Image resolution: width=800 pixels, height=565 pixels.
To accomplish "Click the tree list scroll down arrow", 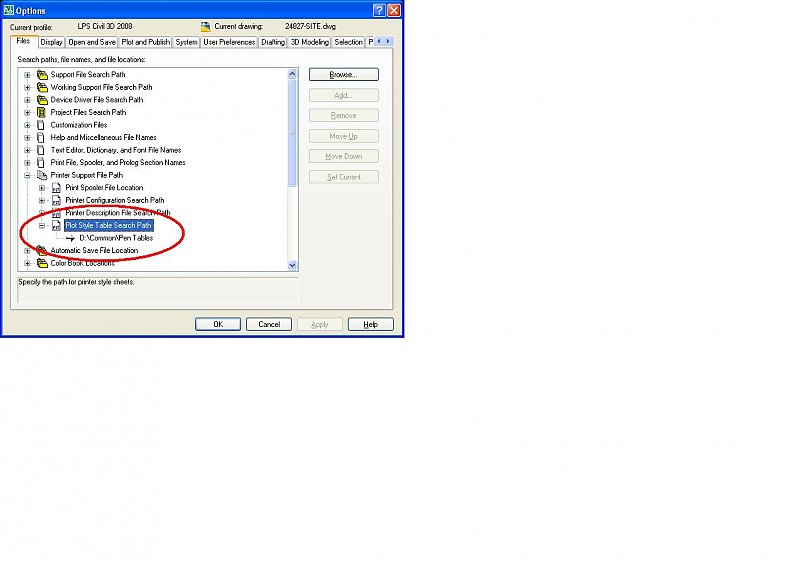I will coord(292,265).
